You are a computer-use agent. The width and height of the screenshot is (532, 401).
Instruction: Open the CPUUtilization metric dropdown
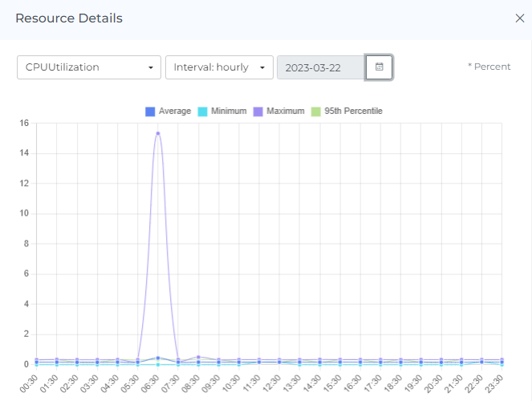89,67
